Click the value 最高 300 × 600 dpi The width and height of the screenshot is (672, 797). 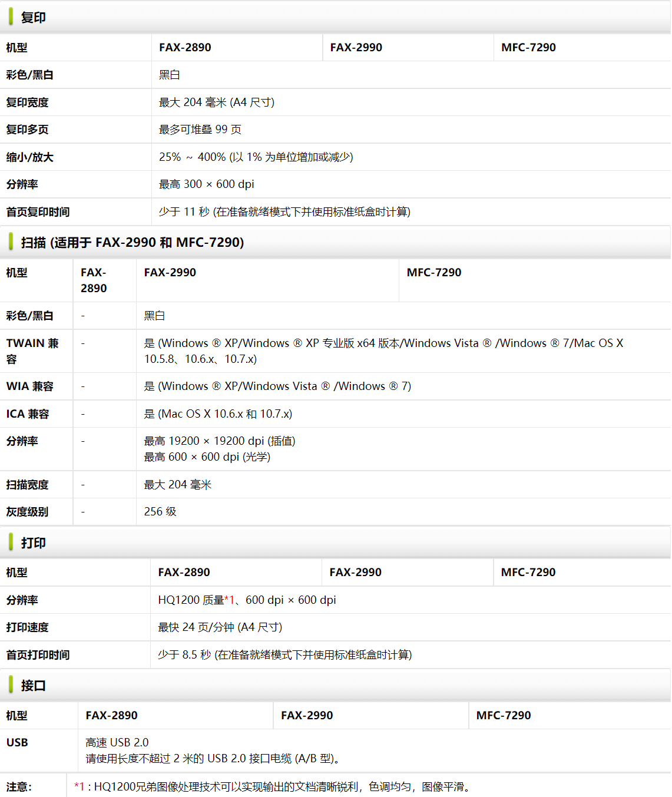point(207,184)
